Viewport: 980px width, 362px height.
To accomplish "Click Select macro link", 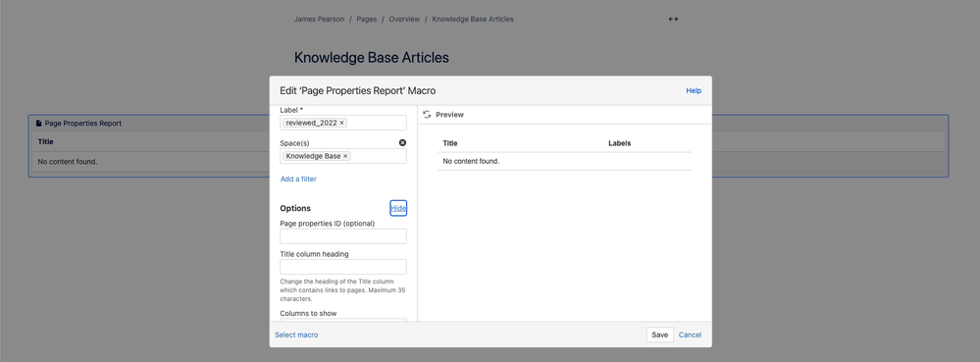I will click(x=296, y=336).
